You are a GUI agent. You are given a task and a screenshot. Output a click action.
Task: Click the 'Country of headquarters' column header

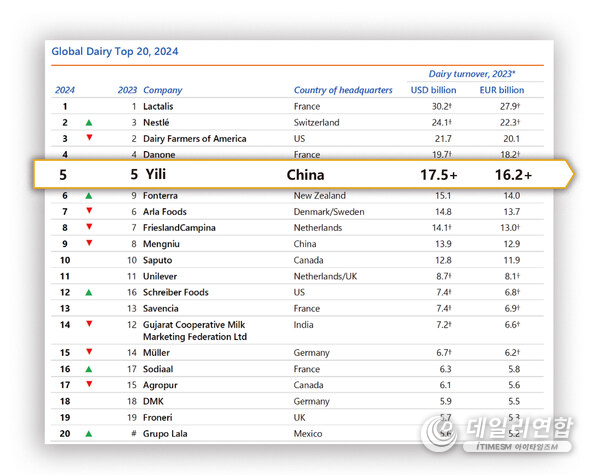(343, 90)
